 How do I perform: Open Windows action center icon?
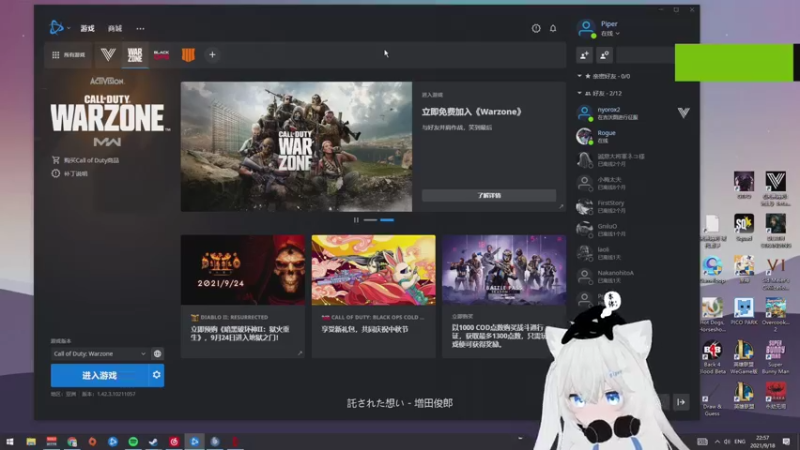pyautogui.click(x=786, y=441)
